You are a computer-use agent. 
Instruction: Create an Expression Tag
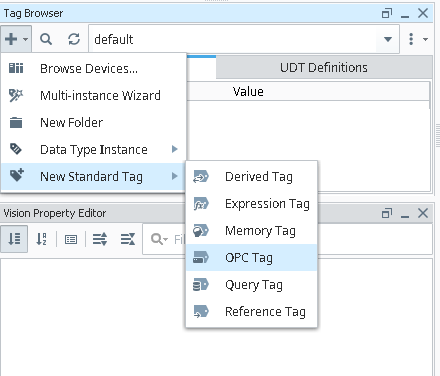(x=252, y=204)
